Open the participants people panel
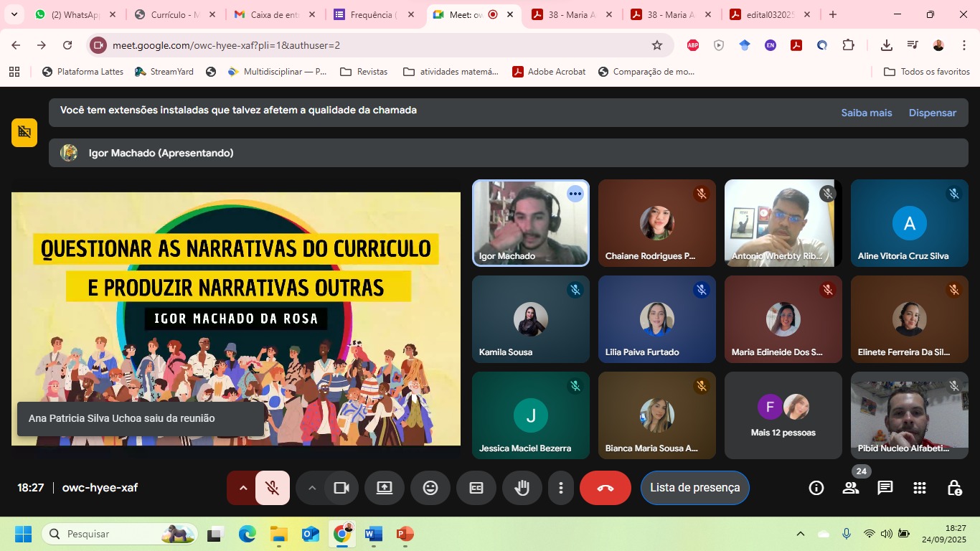This screenshot has height=551, width=980. click(851, 488)
